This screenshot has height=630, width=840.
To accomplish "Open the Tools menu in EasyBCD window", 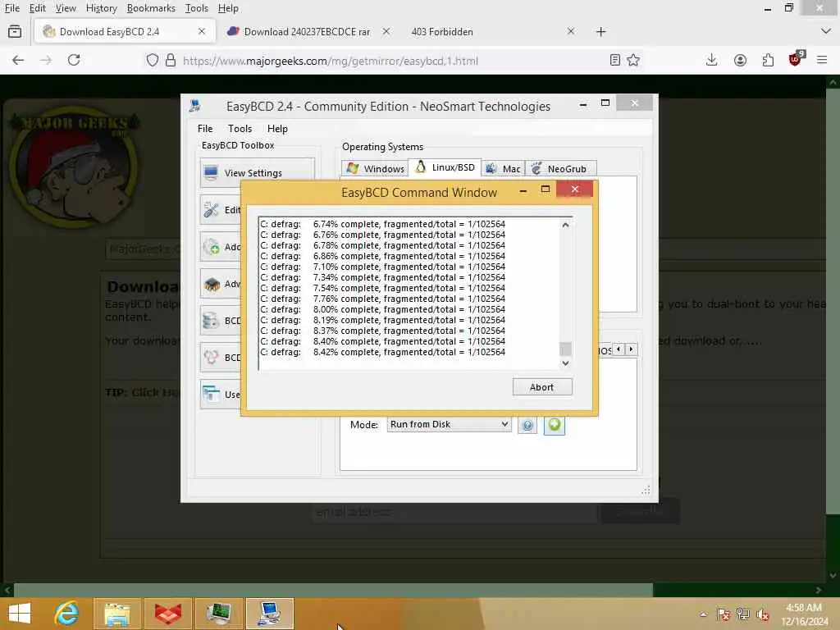I will (x=240, y=129).
